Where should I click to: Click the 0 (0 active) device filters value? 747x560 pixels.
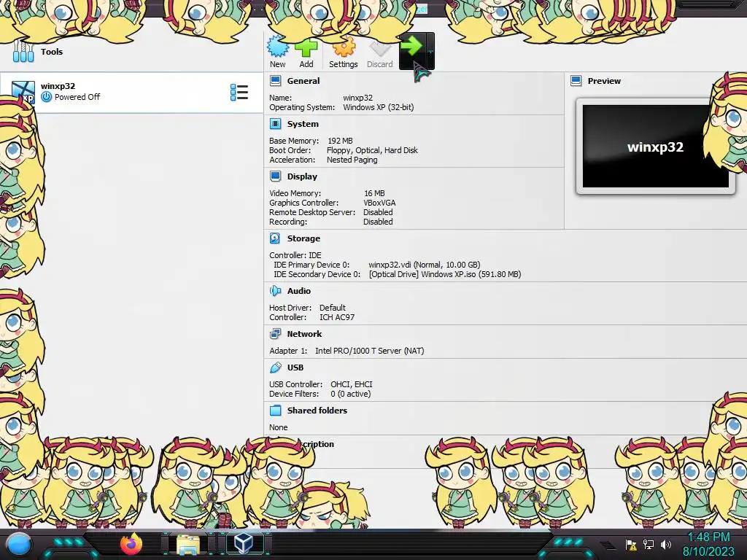[x=351, y=393]
